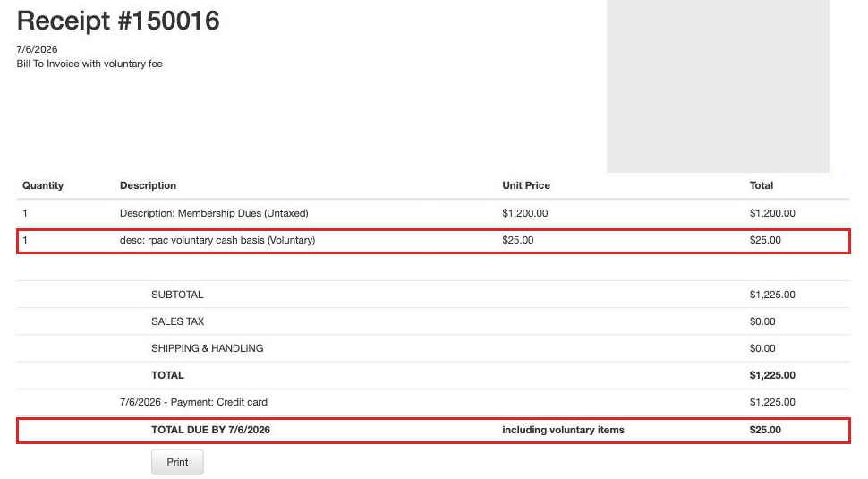The height and width of the screenshot is (479, 868).
Task: Click the bold $1,225.00 total amount
Action: pos(772,375)
